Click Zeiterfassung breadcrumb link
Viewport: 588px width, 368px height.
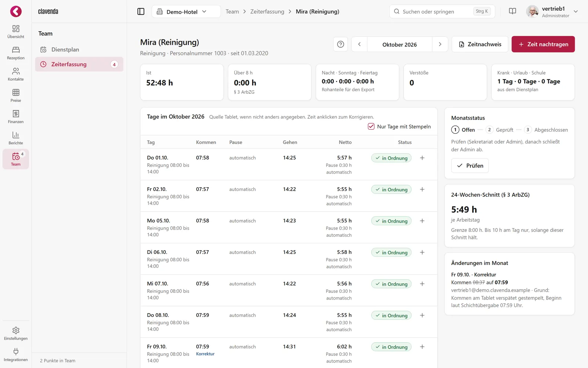(267, 11)
